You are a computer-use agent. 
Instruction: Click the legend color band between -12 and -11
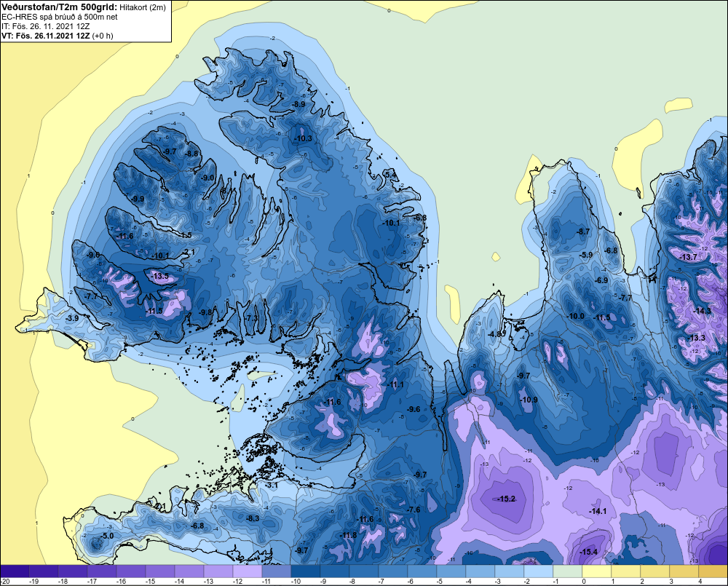[247, 571]
